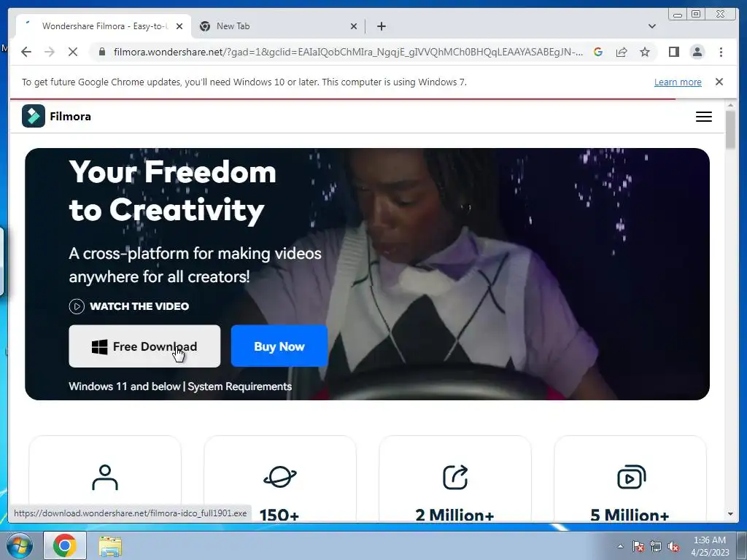Open a new tab with the plus button

click(x=381, y=26)
